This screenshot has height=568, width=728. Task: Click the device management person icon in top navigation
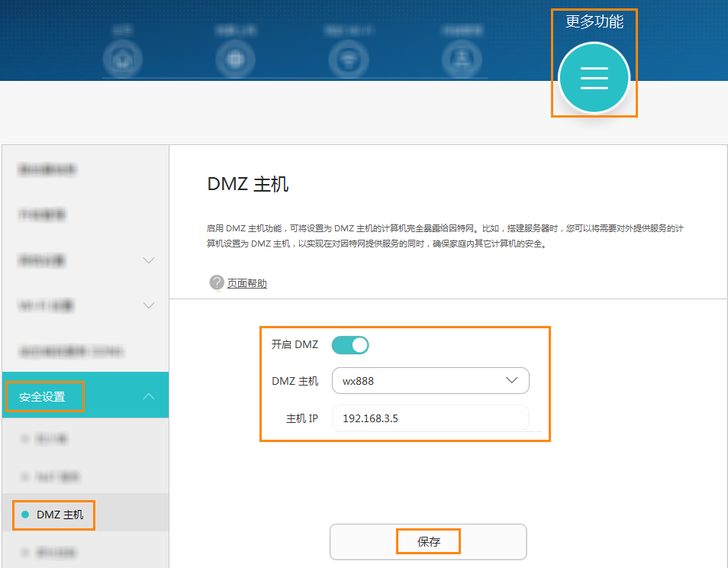click(x=462, y=60)
